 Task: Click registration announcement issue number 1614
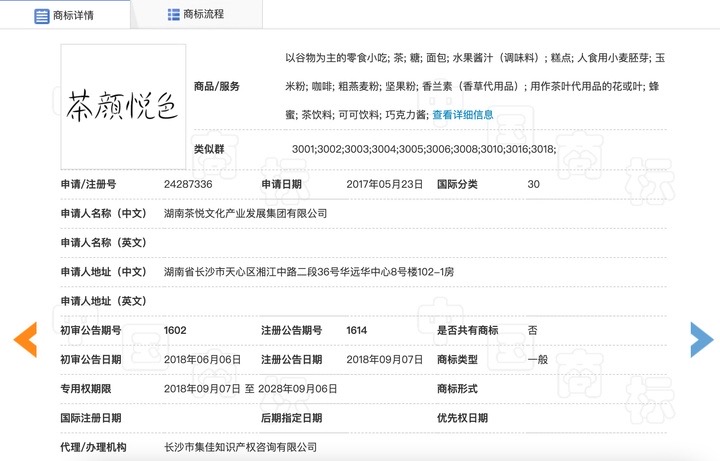[358, 330]
